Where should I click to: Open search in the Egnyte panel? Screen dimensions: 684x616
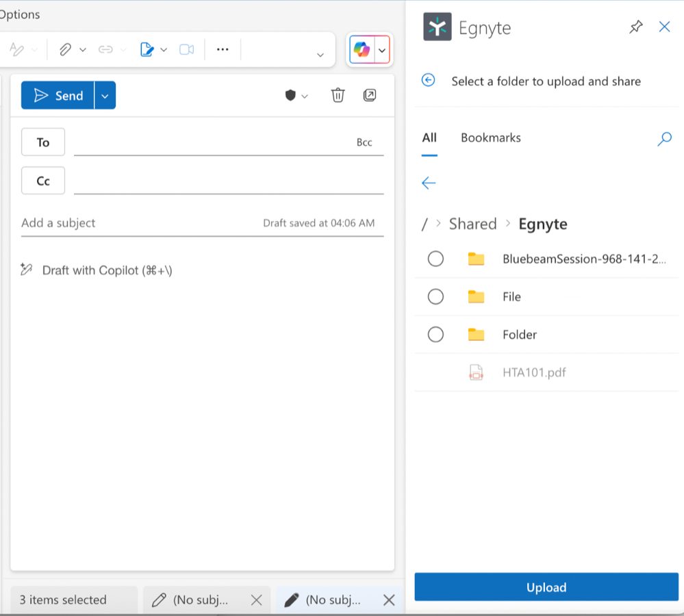tap(663, 138)
